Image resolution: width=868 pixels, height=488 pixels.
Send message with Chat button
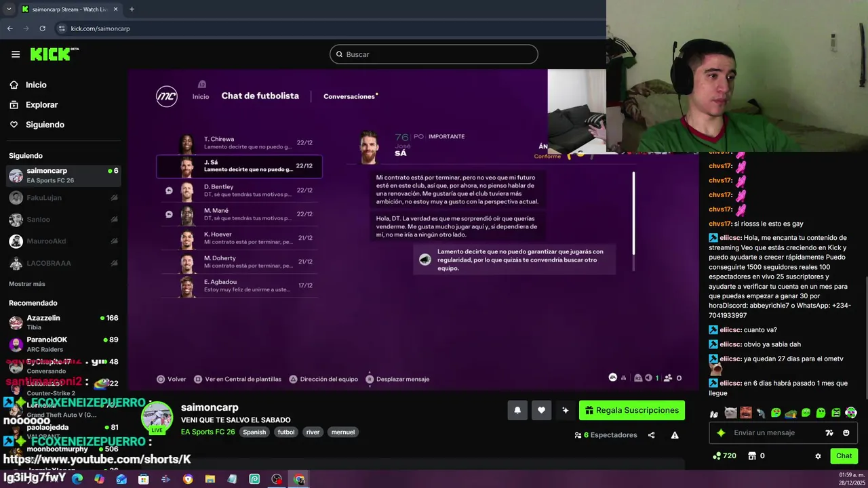pos(844,455)
